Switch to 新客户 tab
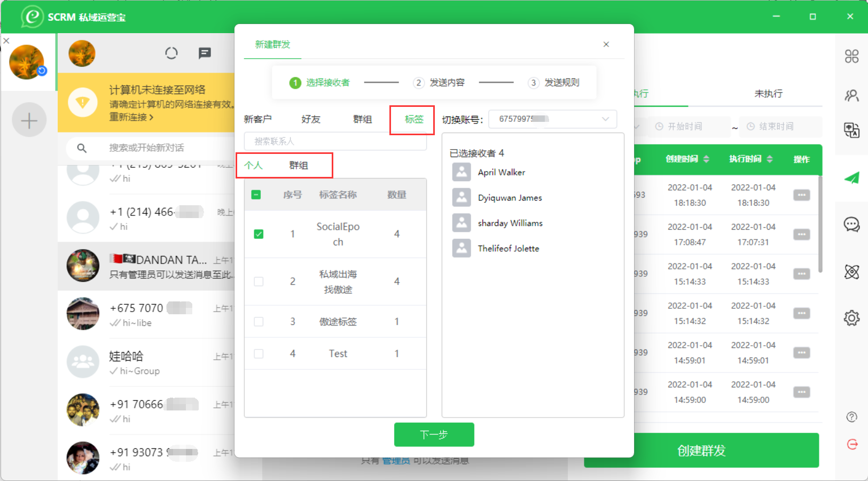Viewport: 868px width, 481px height. pos(258,119)
